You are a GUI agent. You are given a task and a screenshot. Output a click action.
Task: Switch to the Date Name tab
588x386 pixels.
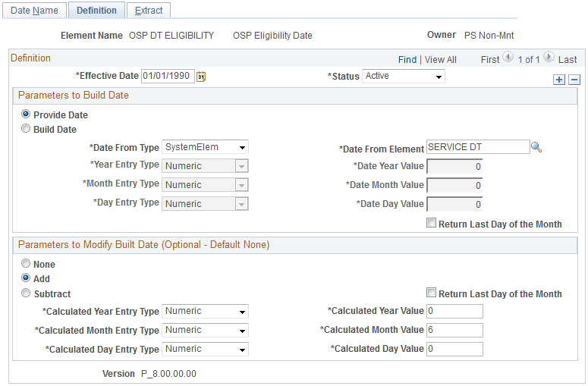pos(34,11)
